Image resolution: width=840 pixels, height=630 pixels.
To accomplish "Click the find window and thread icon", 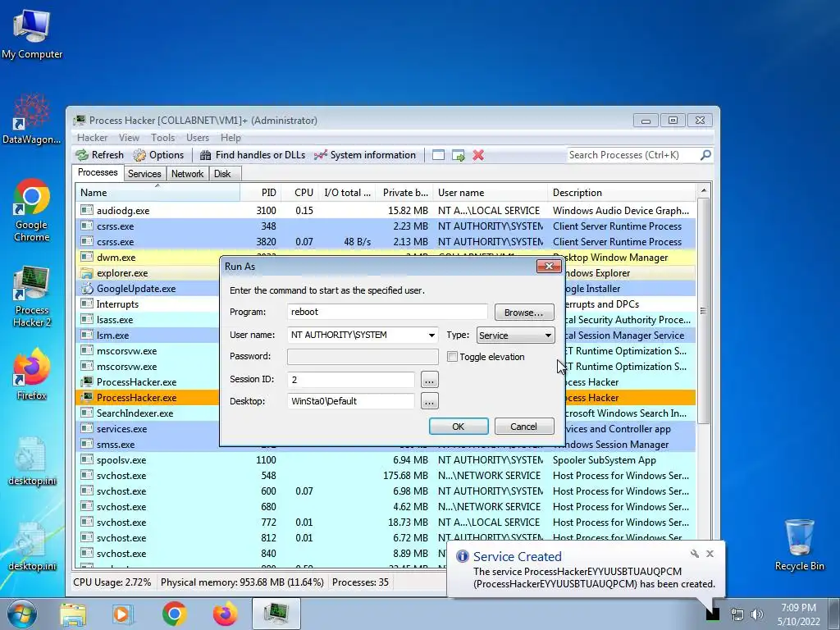I will click(x=458, y=155).
